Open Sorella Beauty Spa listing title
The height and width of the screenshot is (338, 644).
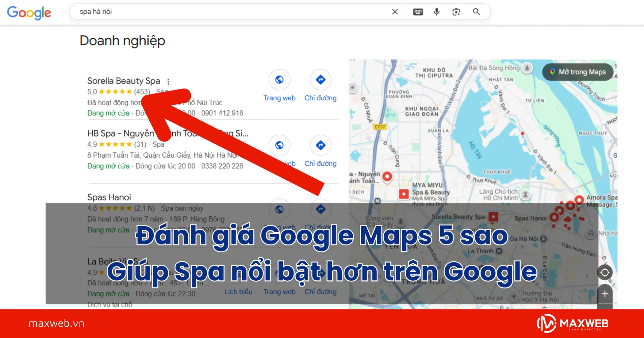[124, 81]
